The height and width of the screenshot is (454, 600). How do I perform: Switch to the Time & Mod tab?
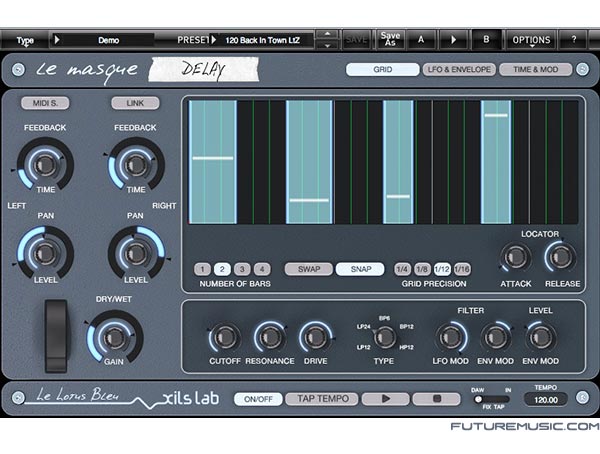point(536,69)
